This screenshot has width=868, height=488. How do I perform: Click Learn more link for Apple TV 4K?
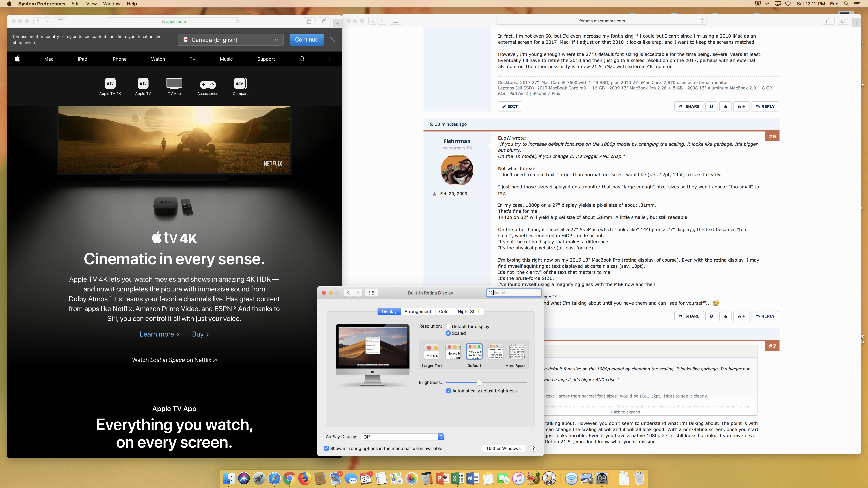point(159,334)
